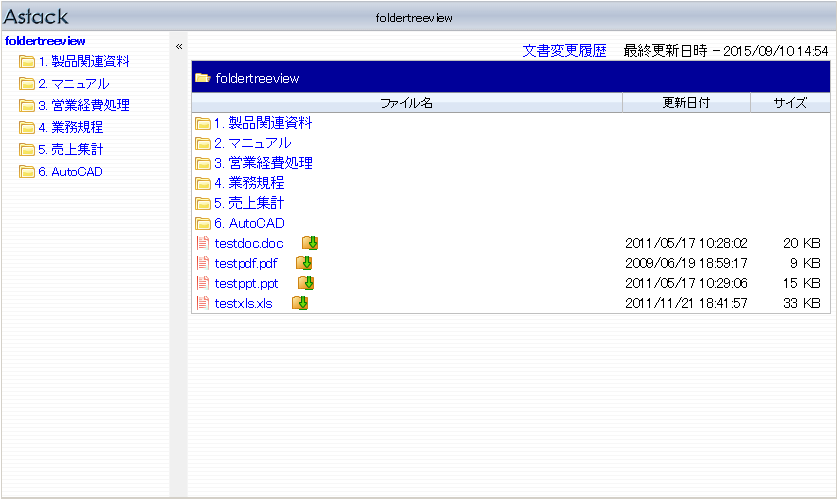Open folder link 1. 製品関連資料 in file list
This screenshot has width=838, height=500.
click(x=263, y=123)
